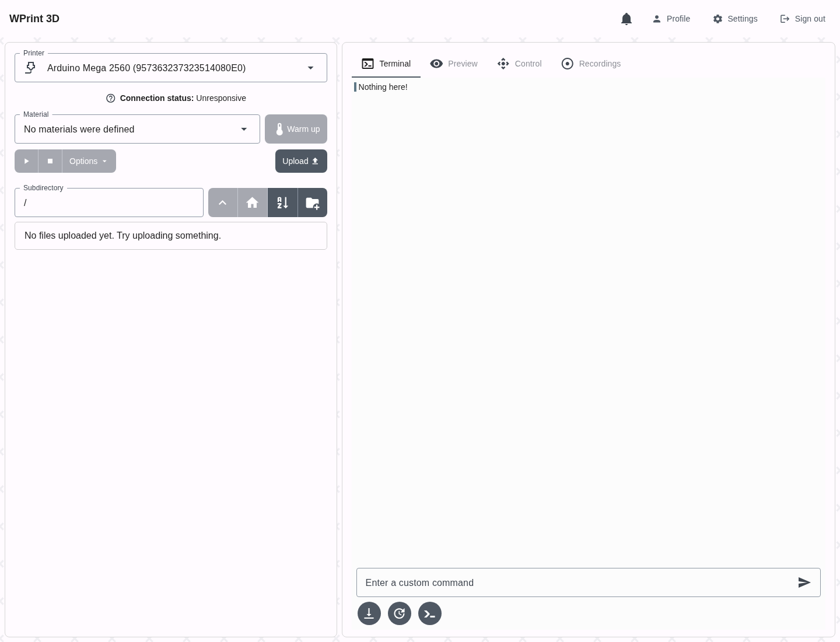Click the Upload button

pyautogui.click(x=301, y=161)
